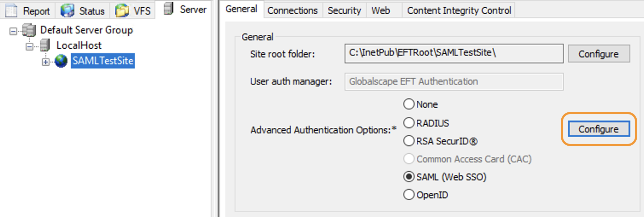Viewport: 644px width, 217px height.
Task: Click the Site root folder path field
Action: pyautogui.click(x=453, y=54)
